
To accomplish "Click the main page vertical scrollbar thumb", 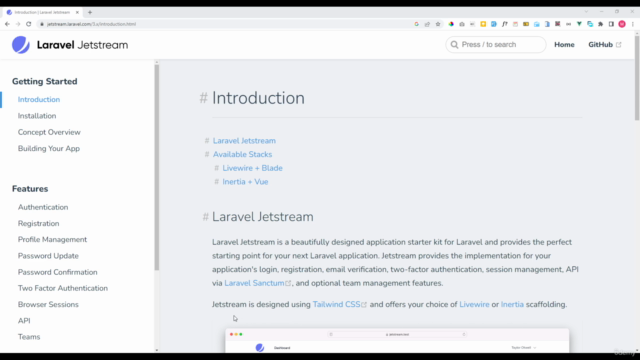I will pyautogui.click(x=637, y=78).
